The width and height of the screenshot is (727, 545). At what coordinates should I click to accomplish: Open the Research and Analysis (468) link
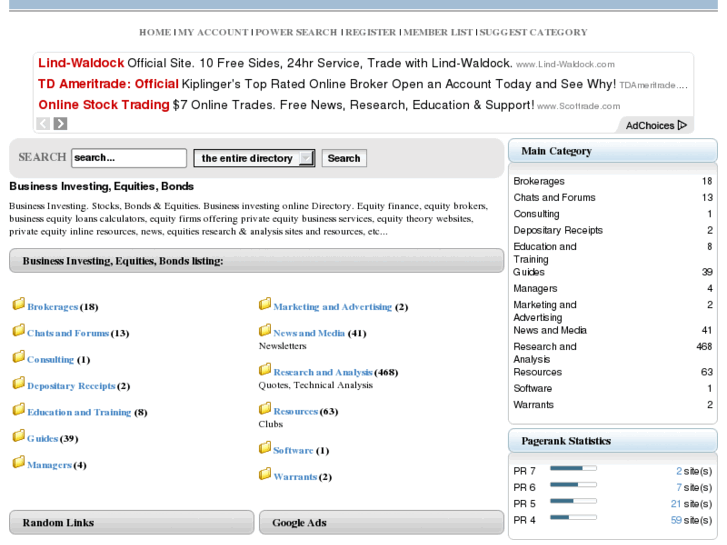pos(323,372)
